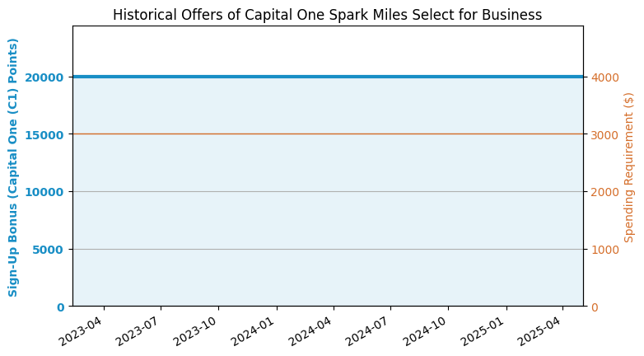Click the Spending Requirement axis label
Image resolution: width=644 pixels, height=356 pixels.
point(629,166)
